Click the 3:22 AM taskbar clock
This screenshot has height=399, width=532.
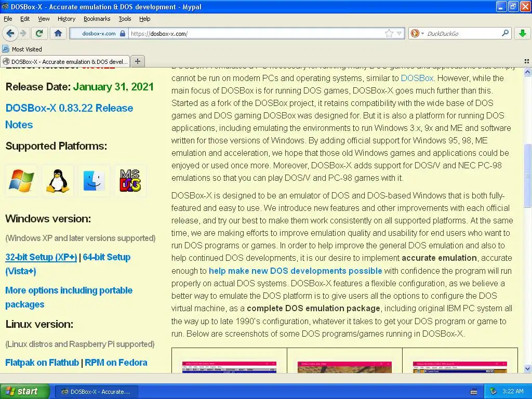point(513,391)
